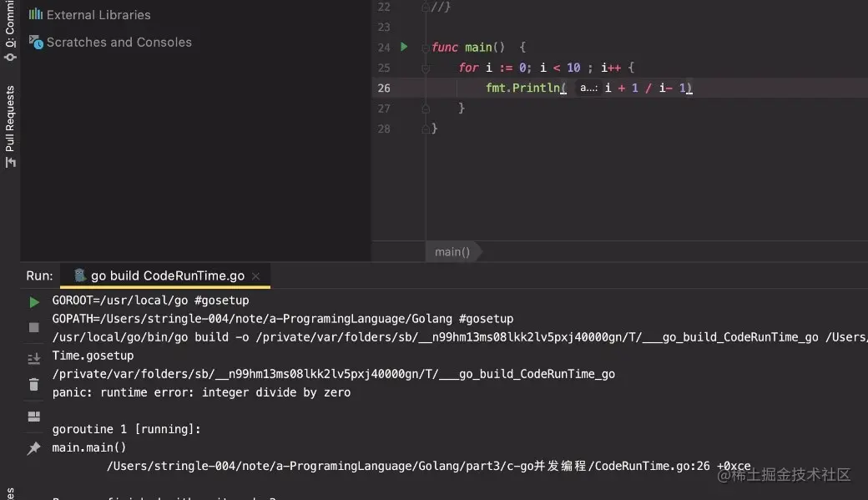Click the fold marker at line 22
Screen dimensions: 868x500
[x=426, y=8]
